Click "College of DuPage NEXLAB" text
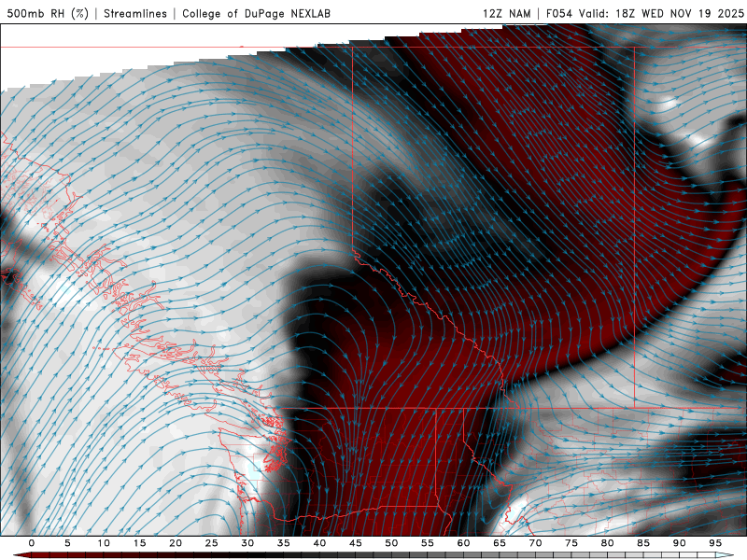 (256, 13)
